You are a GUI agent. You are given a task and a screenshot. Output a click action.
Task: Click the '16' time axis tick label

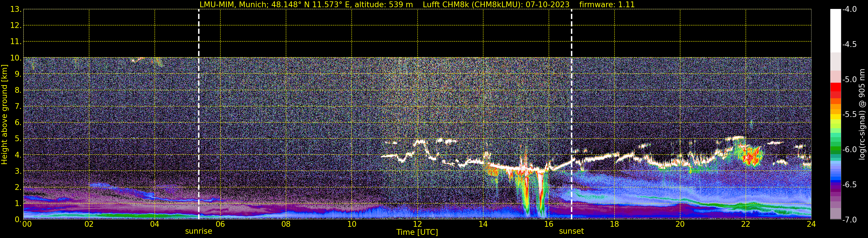(549, 224)
